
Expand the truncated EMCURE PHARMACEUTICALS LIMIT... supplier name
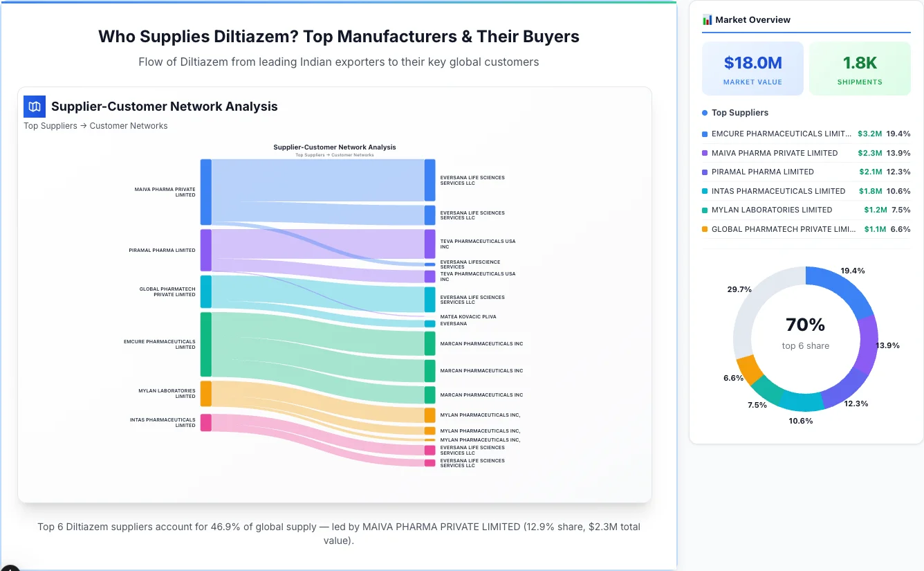(x=782, y=134)
